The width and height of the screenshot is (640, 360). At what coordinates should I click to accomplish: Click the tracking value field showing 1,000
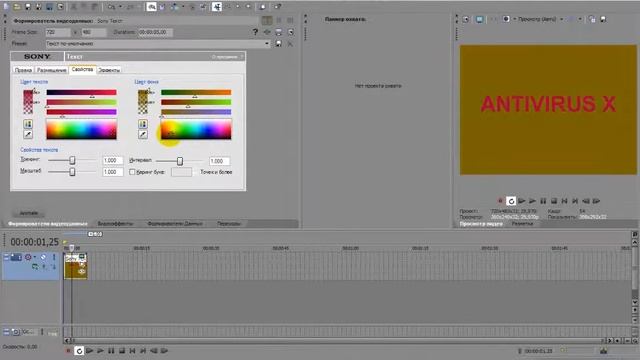(x=113, y=160)
